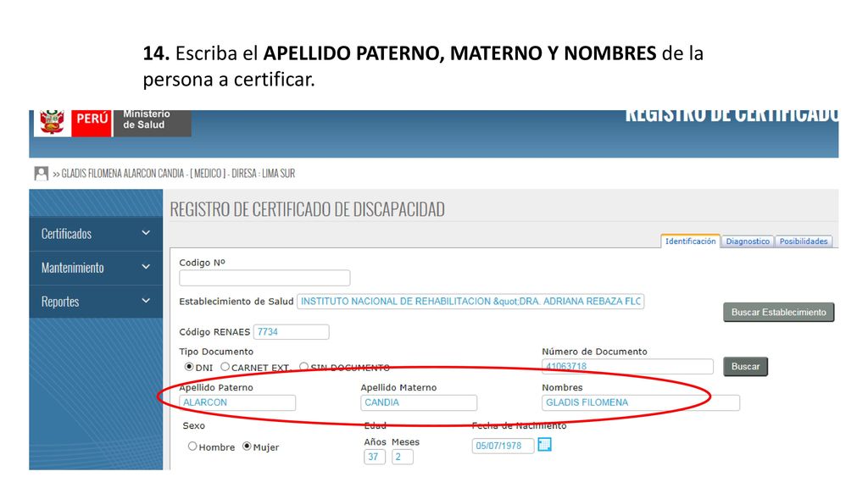This screenshot has height=488, width=868.
Task: Open the Reportes menu item
Action: point(96,302)
